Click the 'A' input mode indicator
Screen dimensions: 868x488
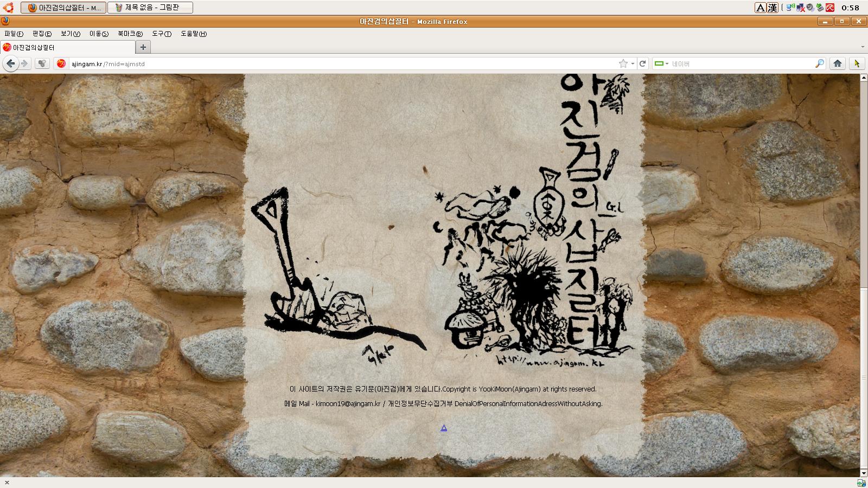click(x=761, y=8)
